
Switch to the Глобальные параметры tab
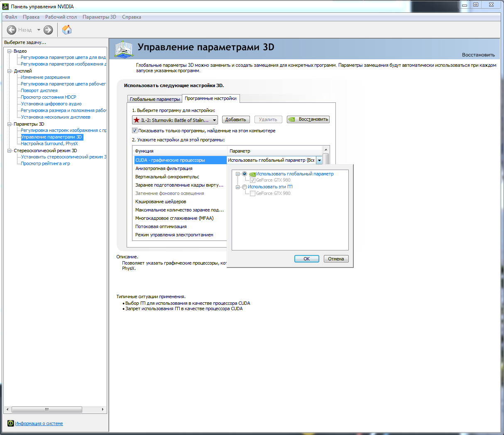coord(155,99)
